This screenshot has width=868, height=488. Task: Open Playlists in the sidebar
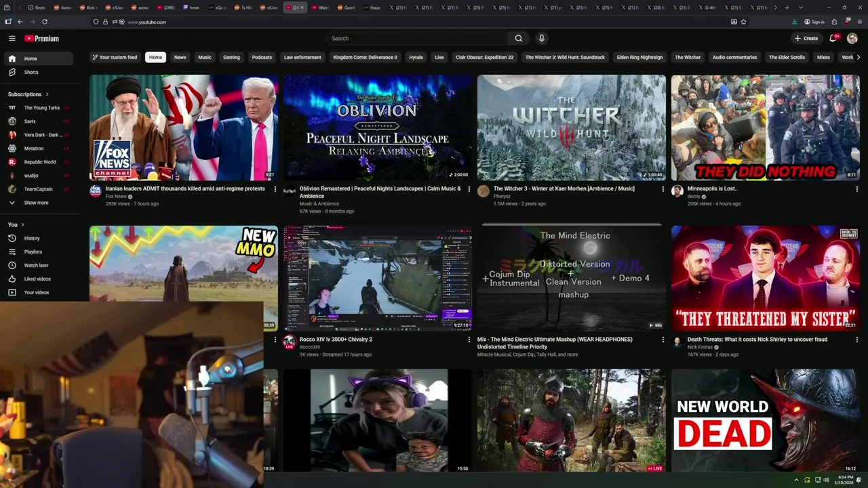37,251
